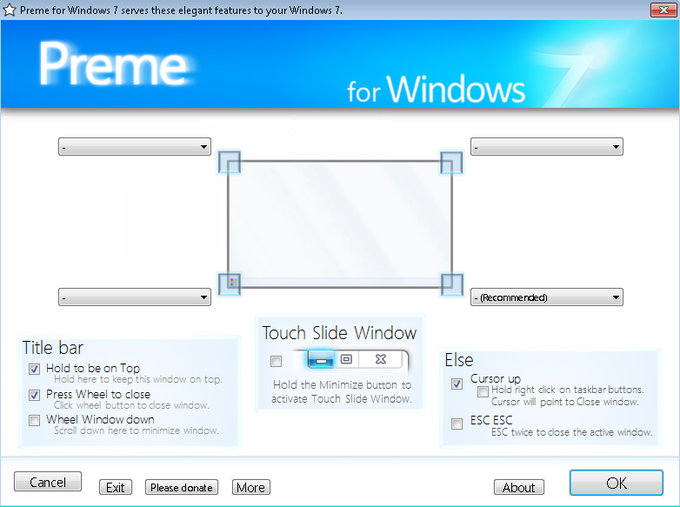Open the bottom-left corner action dropdown
The width and height of the screenshot is (680, 507).
click(x=134, y=297)
